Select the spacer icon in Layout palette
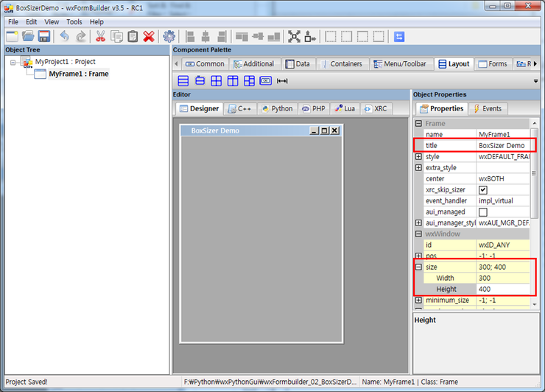The image size is (545, 392). pos(282,81)
